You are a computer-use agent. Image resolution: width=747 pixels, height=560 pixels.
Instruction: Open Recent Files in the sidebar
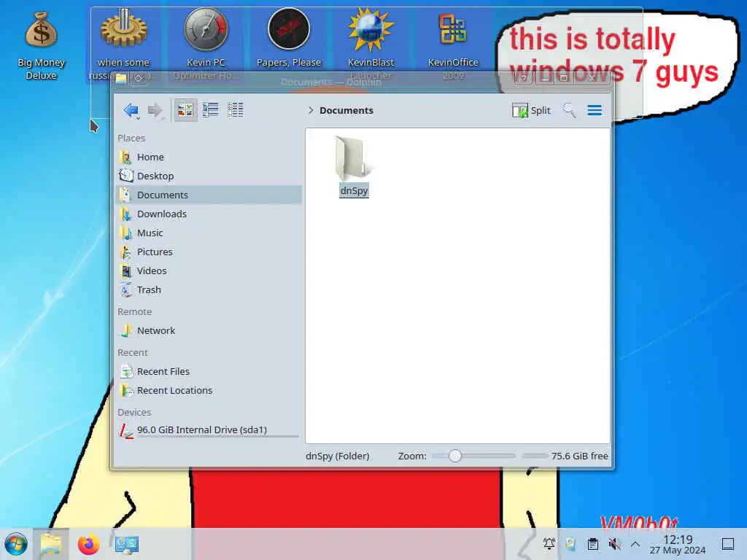tap(209, 371)
